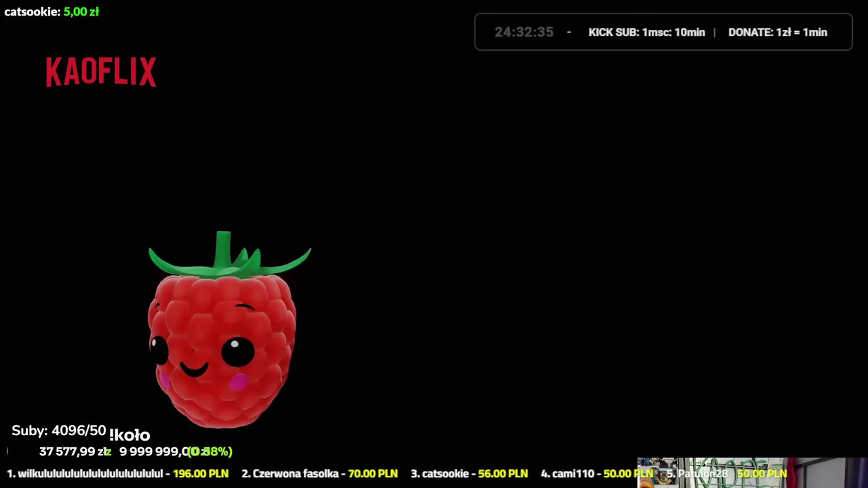Click the catsookie 5,00 zł donation alert
Screen dimensions: 868x488
coord(52,12)
